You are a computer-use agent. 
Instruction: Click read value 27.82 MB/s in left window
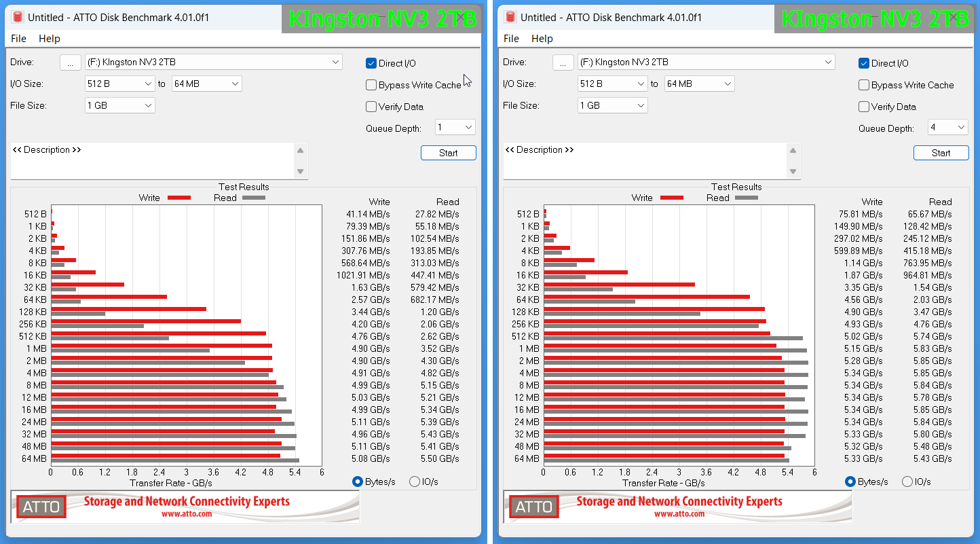437,214
